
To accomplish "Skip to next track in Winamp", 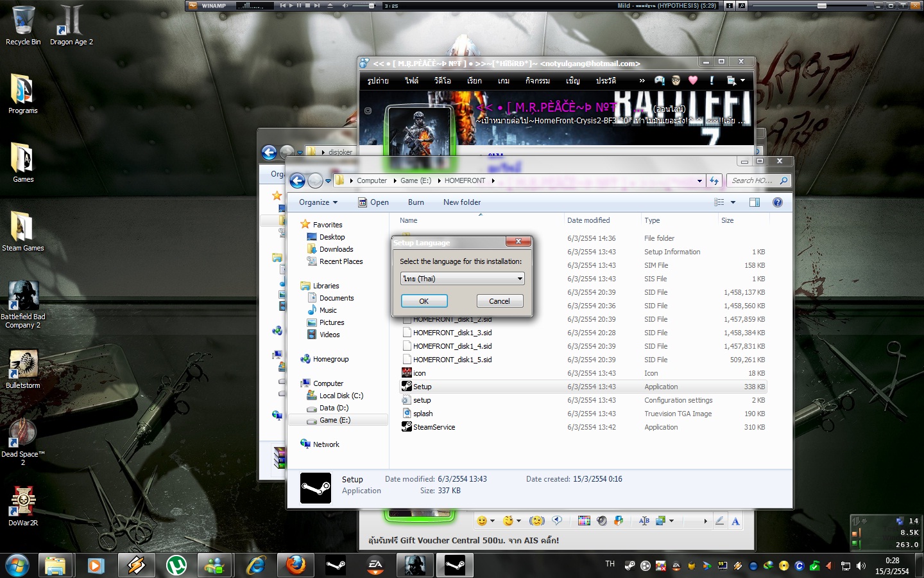I will [x=317, y=5].
